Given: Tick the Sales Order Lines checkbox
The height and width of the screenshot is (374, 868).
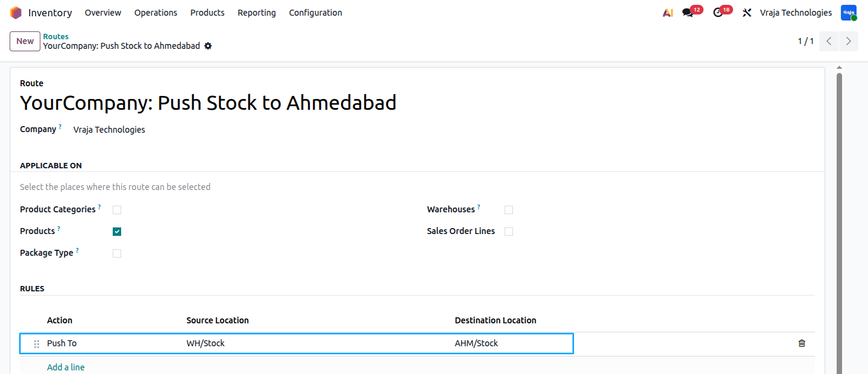Looking at the screenshot, I should [509, 232].
